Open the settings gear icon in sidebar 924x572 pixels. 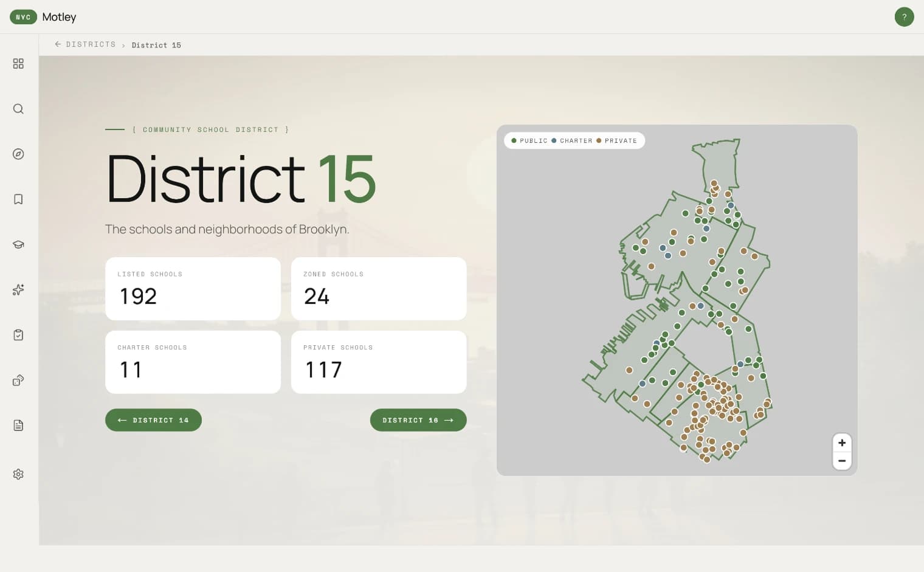coord(18,474)
